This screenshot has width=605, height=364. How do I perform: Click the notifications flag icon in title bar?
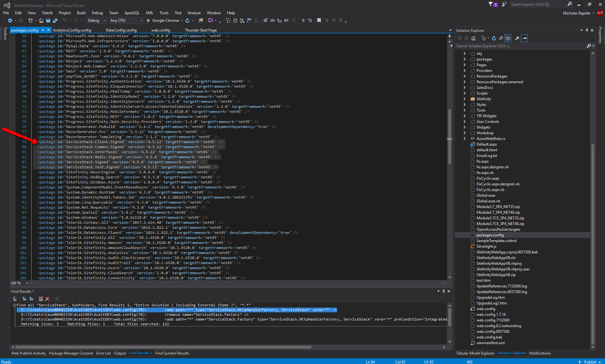(x=491, y=4)
